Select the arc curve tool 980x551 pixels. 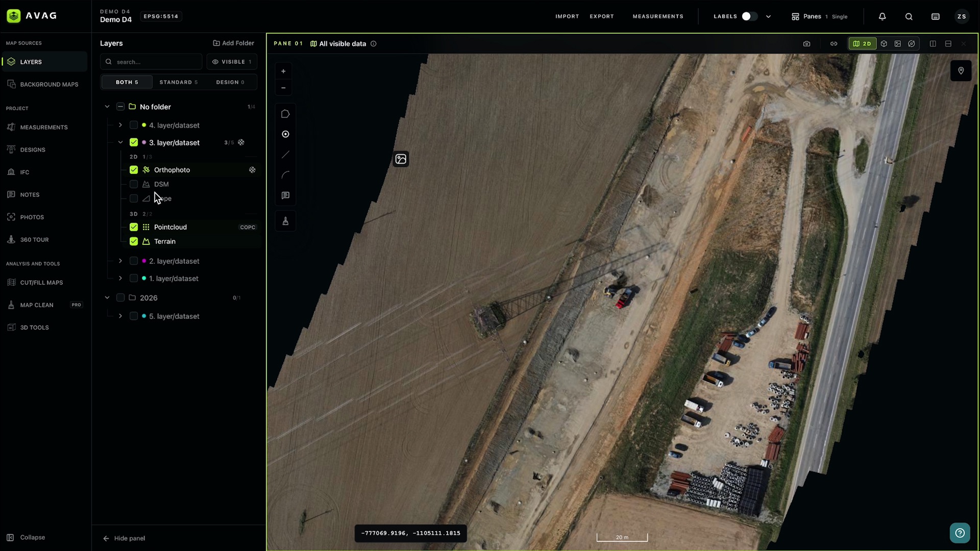click(285, 175)
